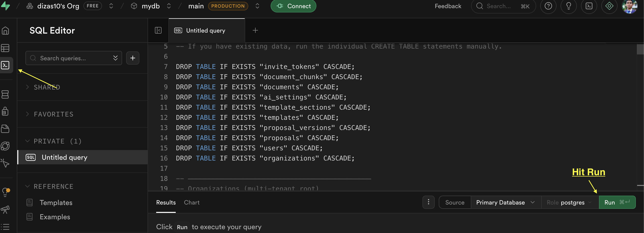Open the Advisor lightbulb icon in header
The width and height of the screenshot is (644, 233).
point(569,6)
